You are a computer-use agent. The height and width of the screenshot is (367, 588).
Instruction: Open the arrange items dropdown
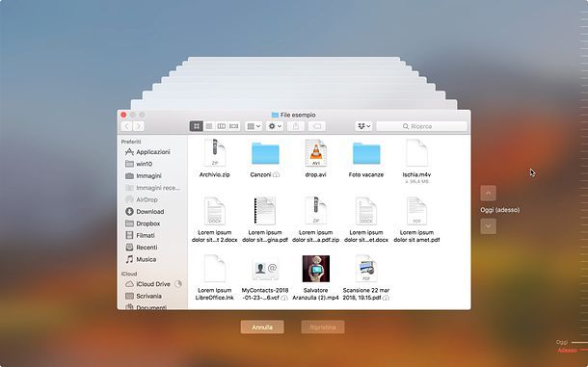254,126
